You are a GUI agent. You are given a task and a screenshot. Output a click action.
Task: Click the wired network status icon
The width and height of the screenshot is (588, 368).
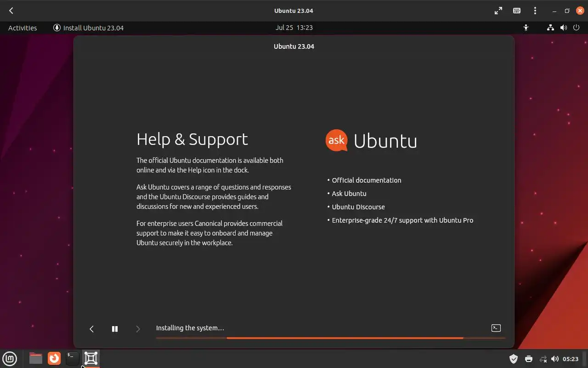pos(550,28)
